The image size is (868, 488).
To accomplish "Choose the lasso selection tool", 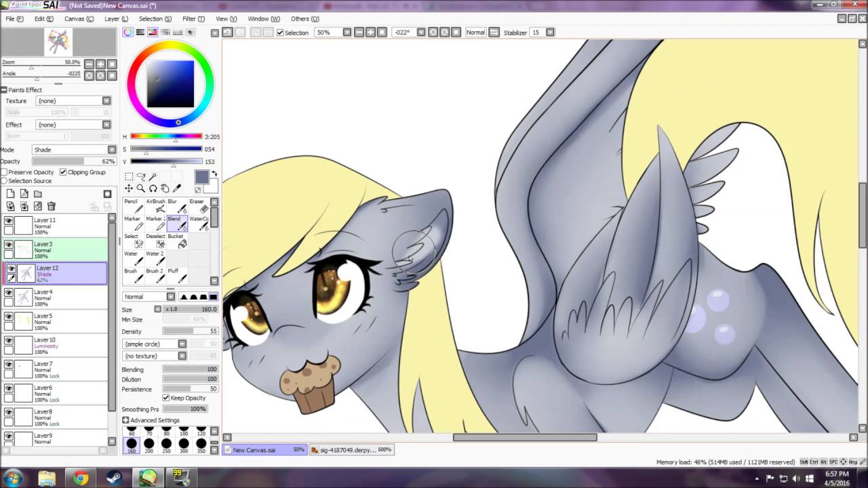I will [x=141, y=176].
